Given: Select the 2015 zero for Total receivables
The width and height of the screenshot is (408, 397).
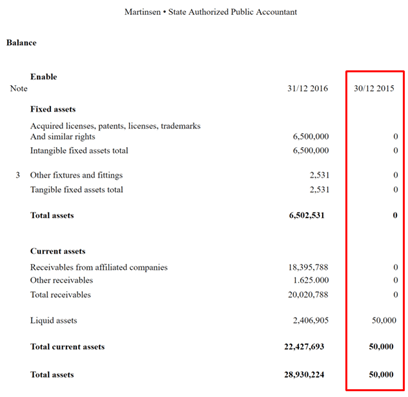Looking at the screenshot, I should click(x=396, y=295).
